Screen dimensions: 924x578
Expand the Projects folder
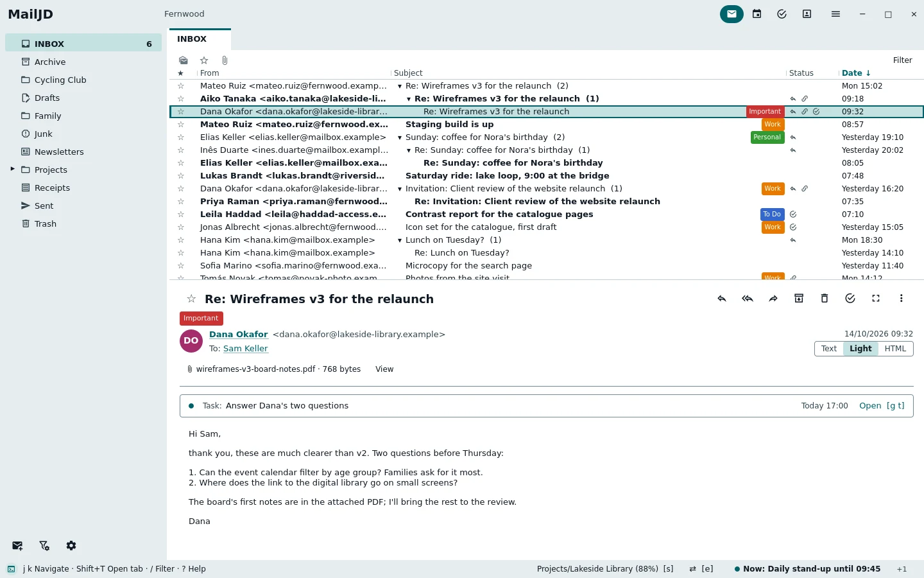pos(12,169)
